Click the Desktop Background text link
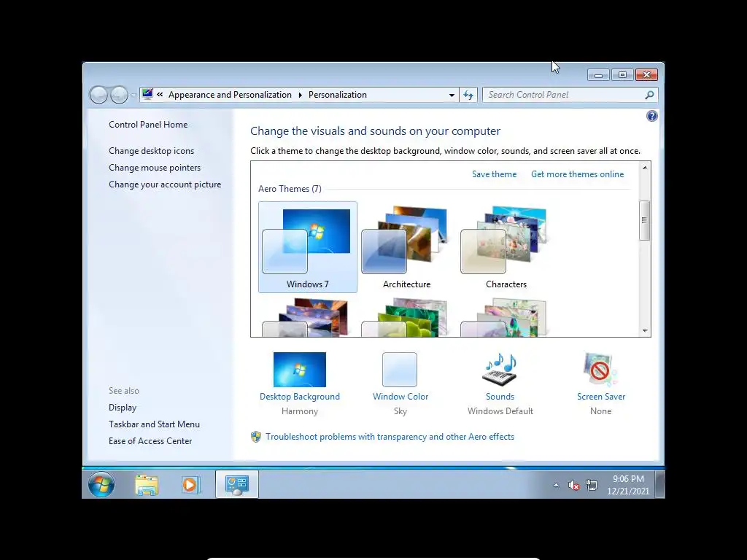 click(300, 397)
